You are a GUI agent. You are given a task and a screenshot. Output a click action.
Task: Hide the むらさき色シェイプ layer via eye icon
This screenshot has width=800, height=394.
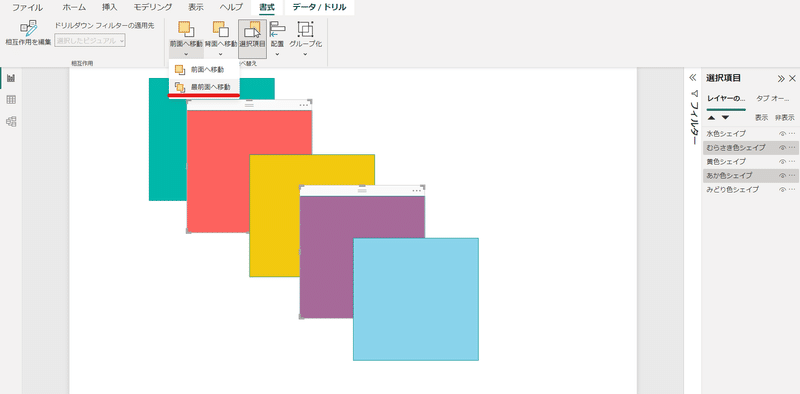coord(782,147)
